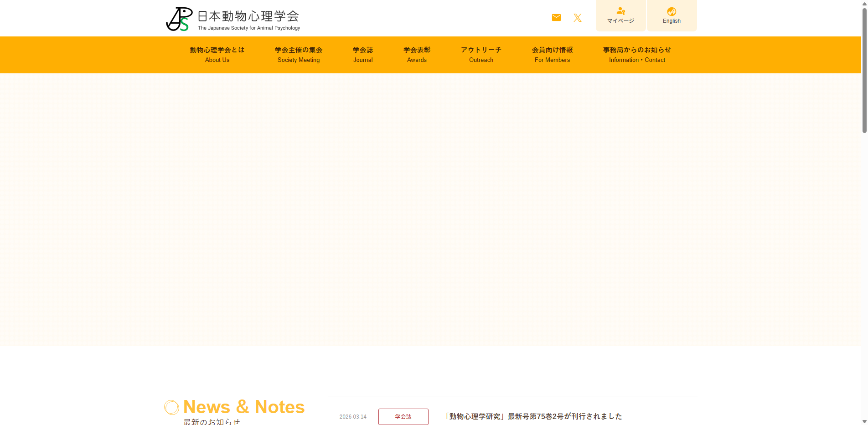
Task: Click the envelope mail icon in header
Action: click(556, 18)
